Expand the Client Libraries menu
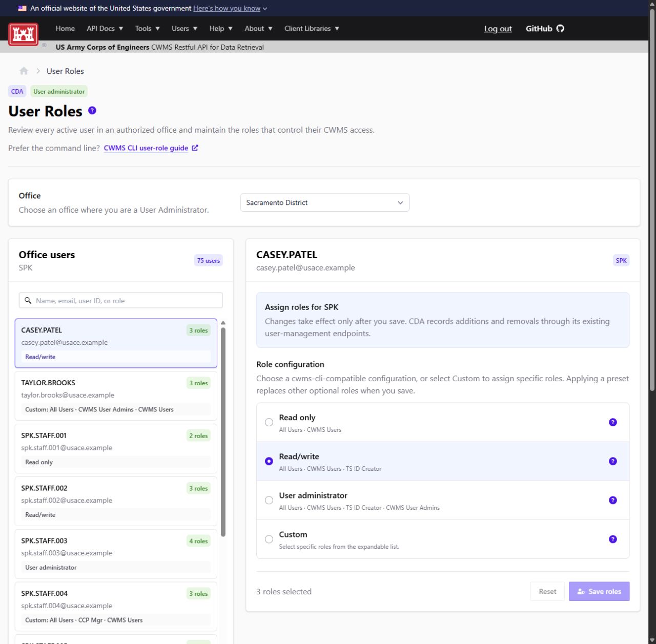Image resolution: width=656 pixels, height=644 pixels. coord(312,29)
